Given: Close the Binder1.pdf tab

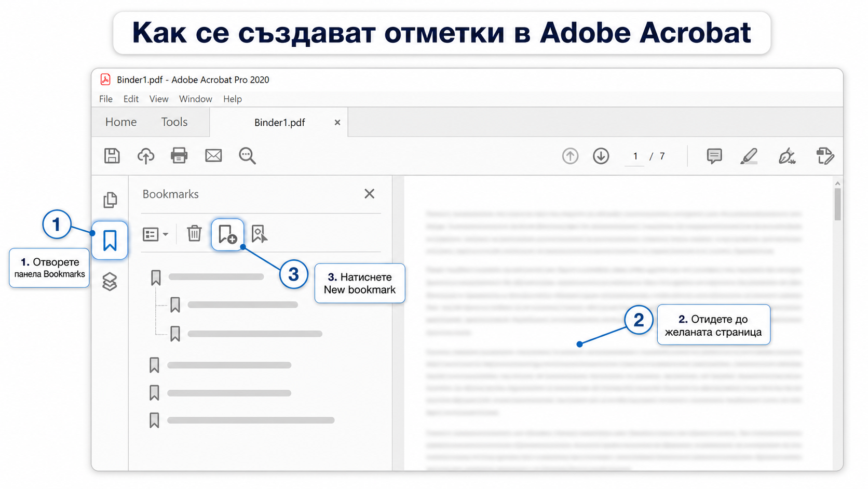Looking at the screenshot, I should coord(337,123).
